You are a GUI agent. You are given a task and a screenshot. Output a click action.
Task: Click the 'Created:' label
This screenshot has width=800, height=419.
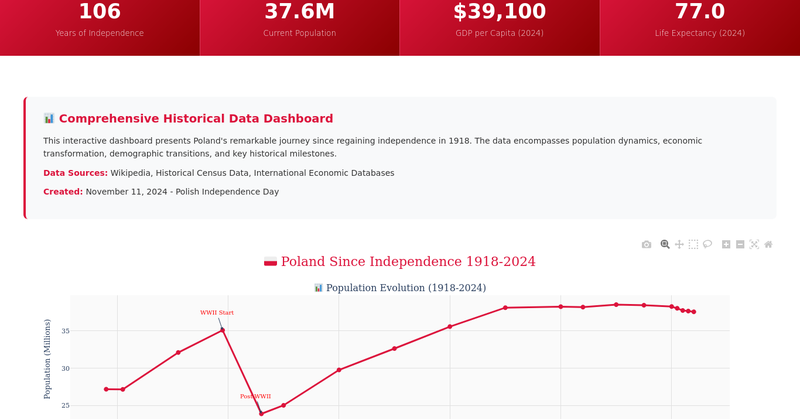click(63, 192)
